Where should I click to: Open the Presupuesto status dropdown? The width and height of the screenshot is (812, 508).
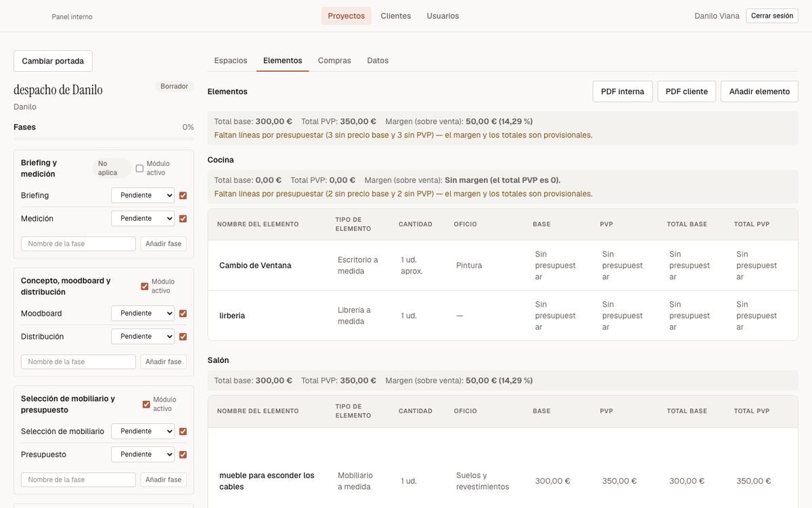(143, 454)
